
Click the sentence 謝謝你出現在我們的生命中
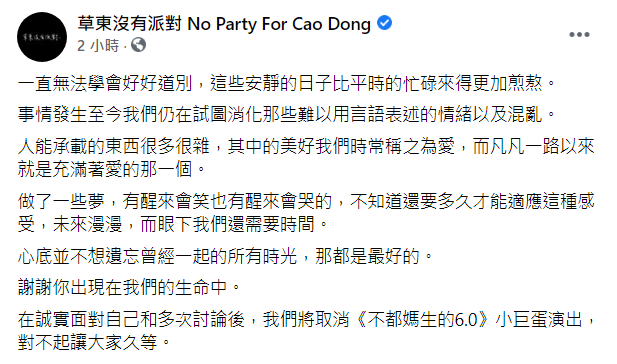coord(129,288)
